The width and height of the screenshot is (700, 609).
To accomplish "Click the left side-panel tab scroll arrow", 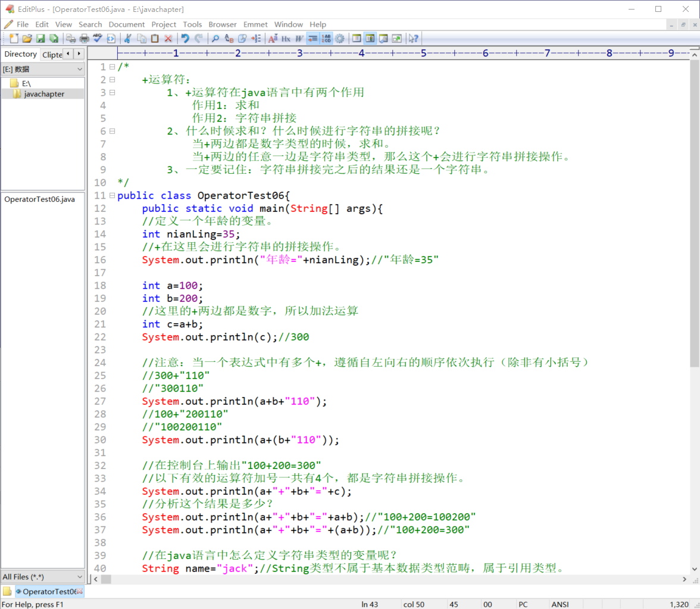I will point(68,54).
